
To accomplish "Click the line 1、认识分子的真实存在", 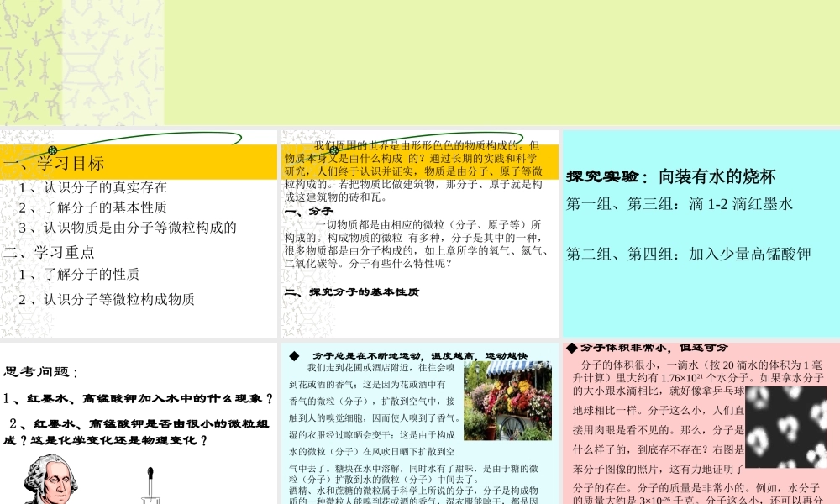I will pos(92,187).
